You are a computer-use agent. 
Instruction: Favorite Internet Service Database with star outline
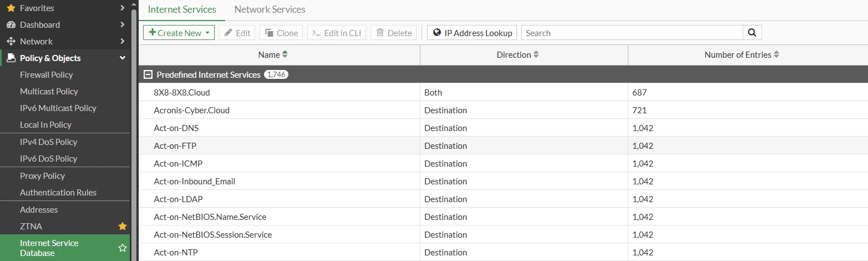click(x=123, y=248)
